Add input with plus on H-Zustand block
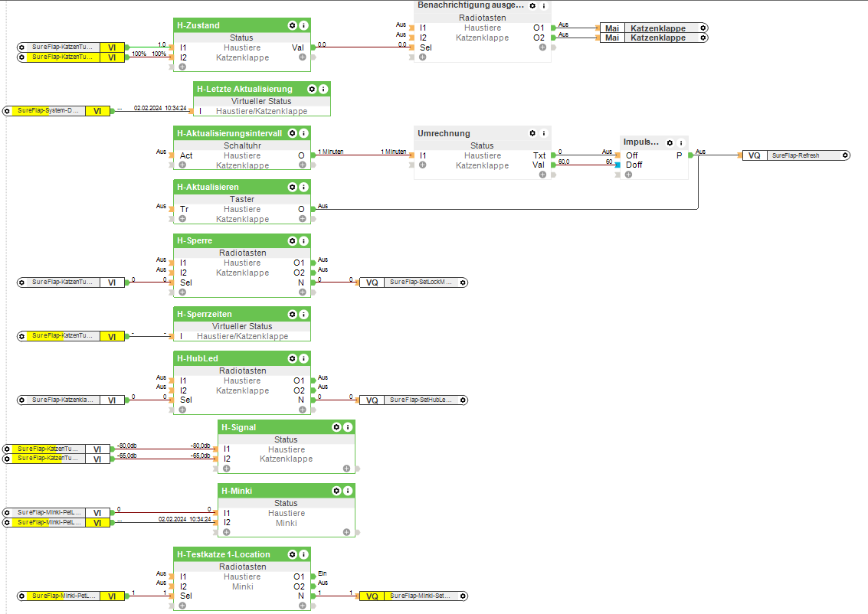 tap(182, 67)
